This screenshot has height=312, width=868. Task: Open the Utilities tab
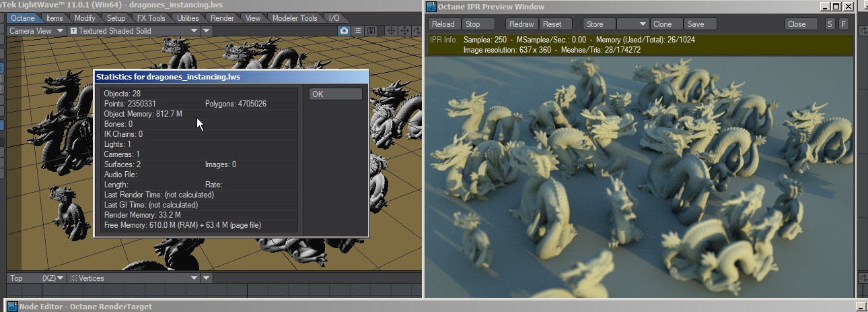pyautogui.click(x=188, y=18)
